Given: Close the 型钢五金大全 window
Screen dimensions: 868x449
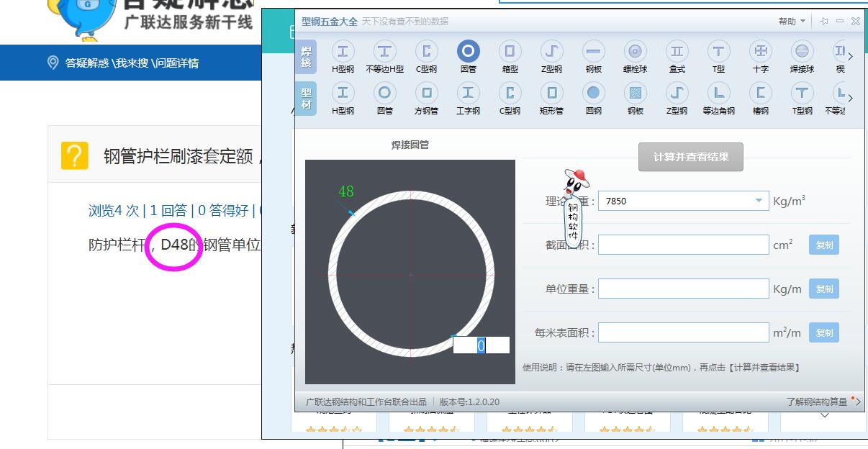Looking at the screenshot, I should (x=855, y=22).
